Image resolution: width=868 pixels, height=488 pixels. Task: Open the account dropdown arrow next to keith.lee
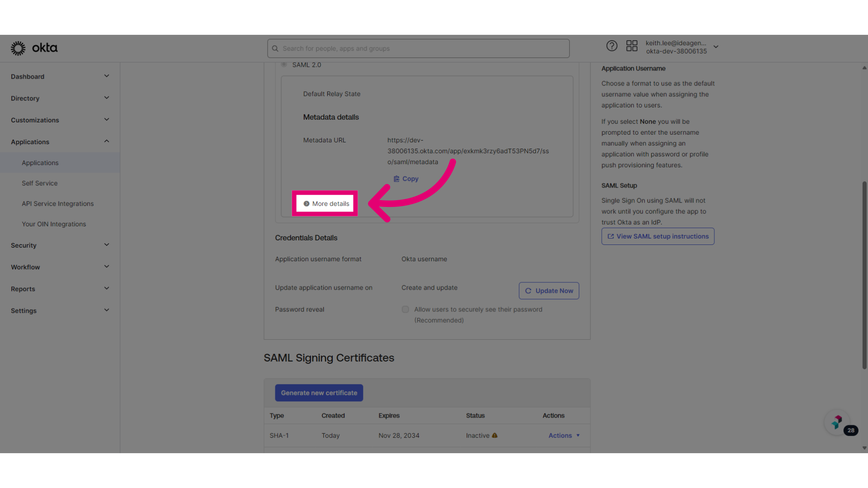(716, 47)
